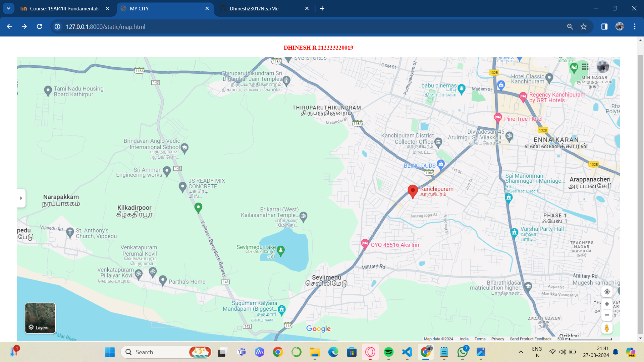Viewport: 644px width, 362px height.
Task: Click the map zoom in plus button
Action: pos(607,304)
